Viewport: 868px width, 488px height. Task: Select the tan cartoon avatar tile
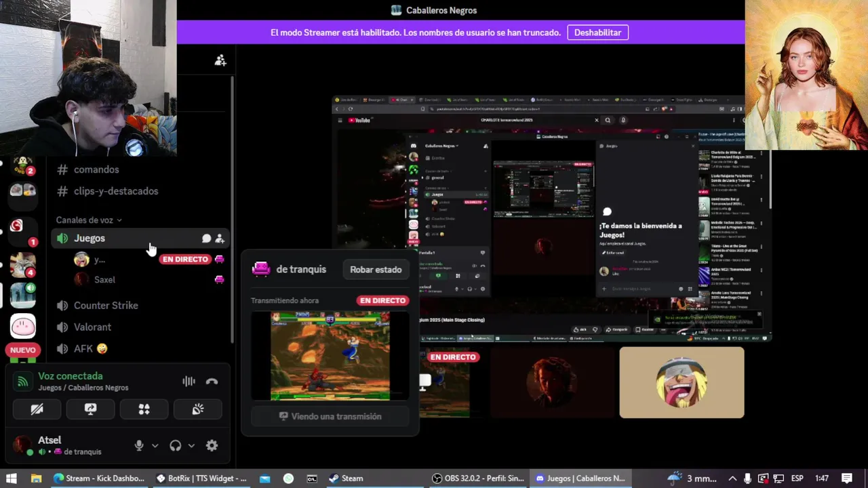[682, 382]
